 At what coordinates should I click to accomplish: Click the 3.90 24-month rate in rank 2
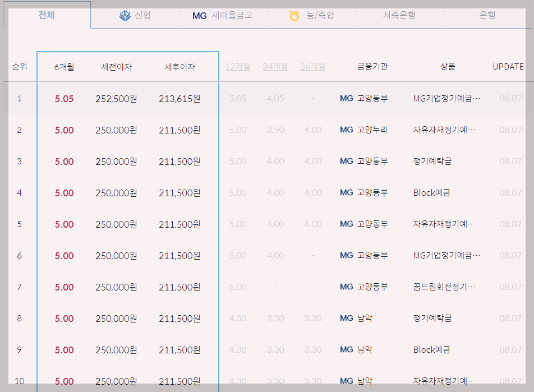click(275, 130)
